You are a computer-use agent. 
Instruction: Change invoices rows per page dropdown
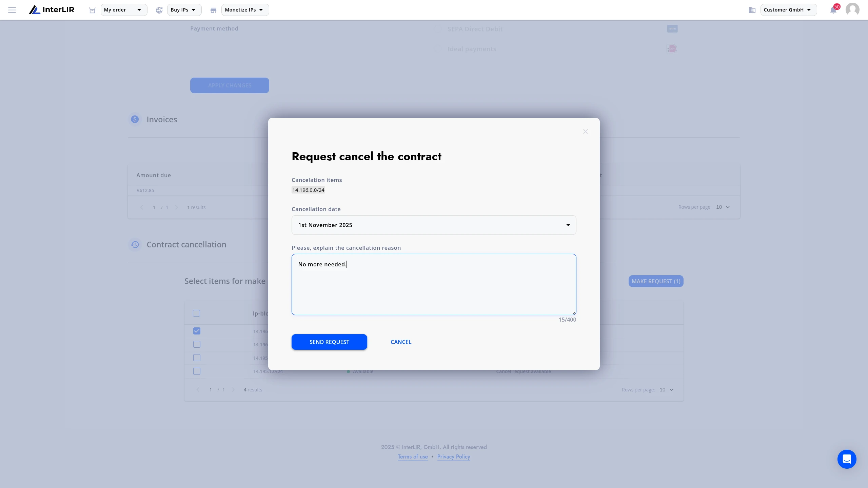tap(723, 207)
